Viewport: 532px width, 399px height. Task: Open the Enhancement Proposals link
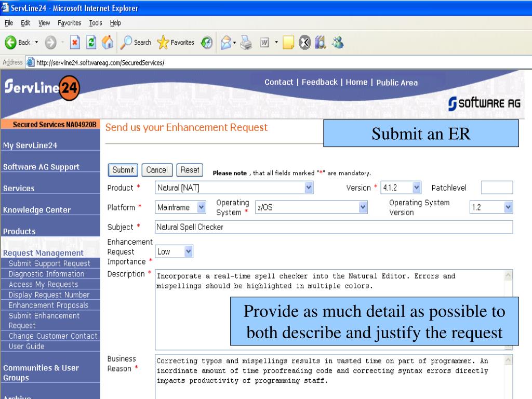point(48,305)
